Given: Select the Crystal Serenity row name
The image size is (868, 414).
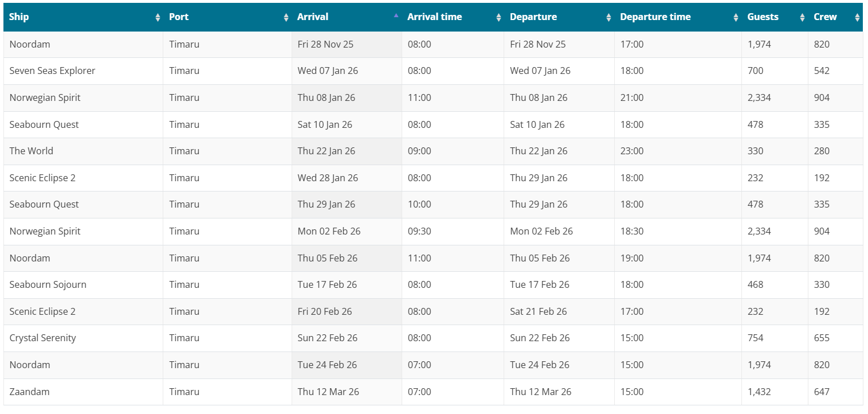Looking at the screenshot, I should coord(42,338).
